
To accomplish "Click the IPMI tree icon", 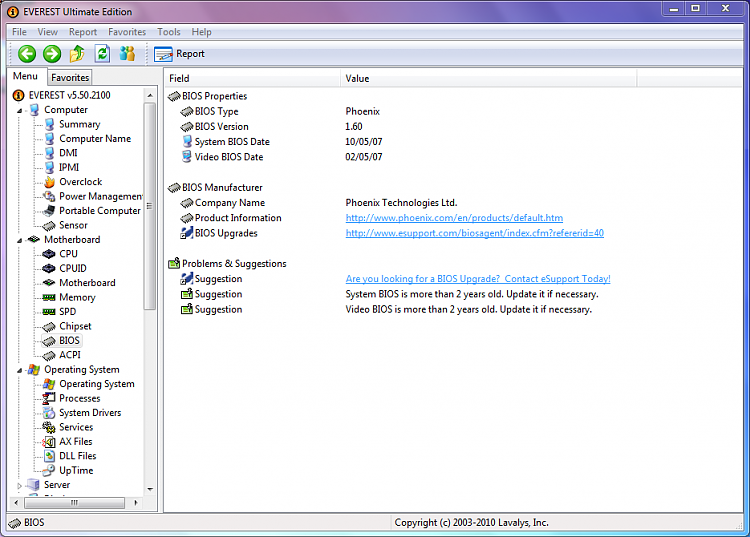I will [49, 167].
